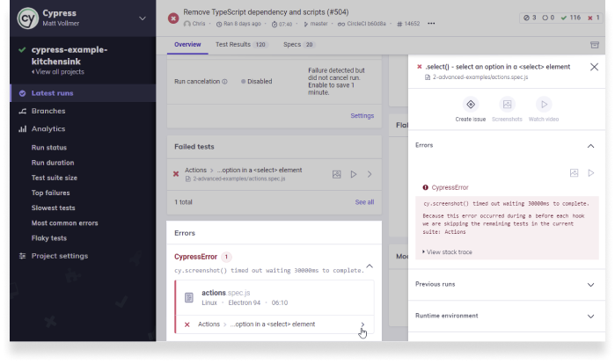Open Slowest tests analytics
Image resolution: width=615 pixels, height=364 pixels.
coord(53,208)
